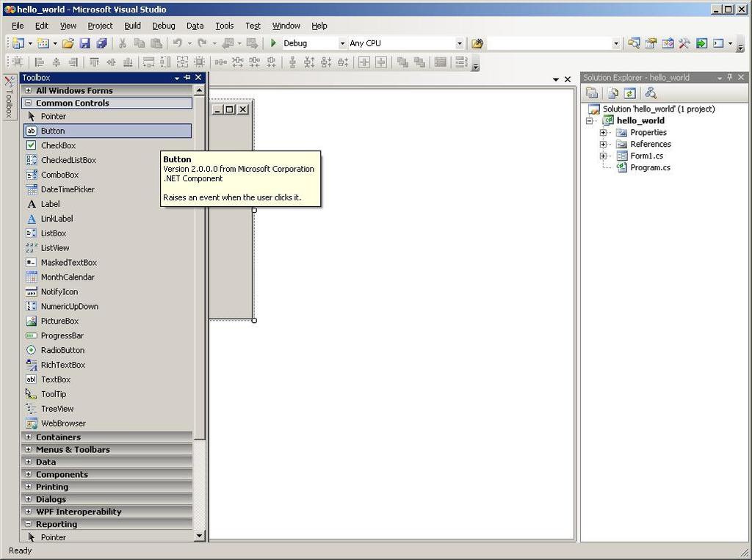Select the Button control in Toolbox
752x560 pixels.
pyautogui.click(x=107, y=131)
